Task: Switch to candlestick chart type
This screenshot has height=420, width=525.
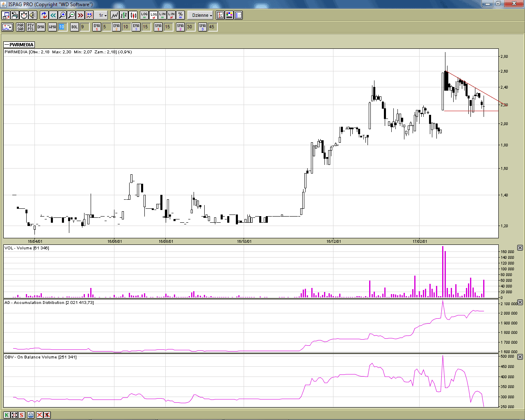Action: (133, 15)
